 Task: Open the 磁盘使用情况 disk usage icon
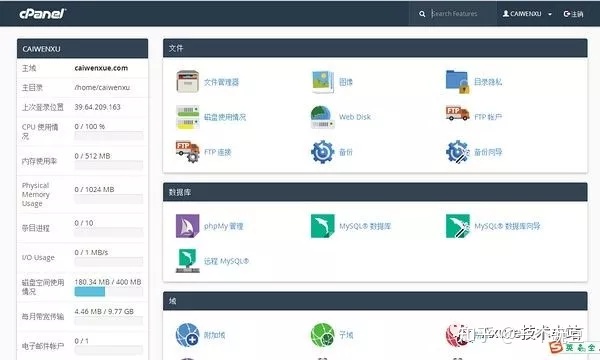[188, 117]
